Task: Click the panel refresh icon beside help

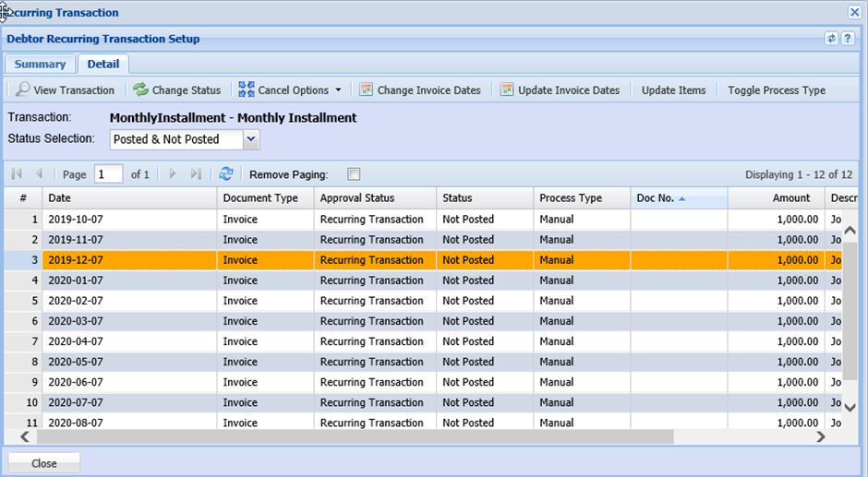Action: pyautogui.click(x=831, y=39)
